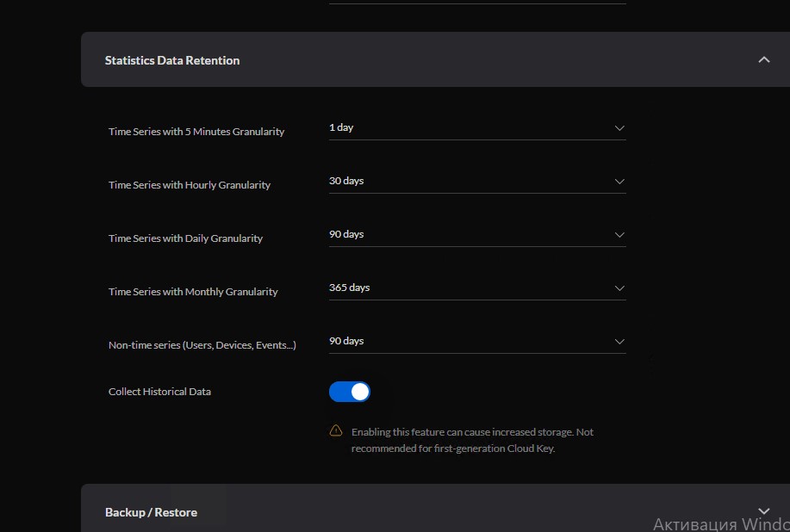Collapse the Statistics Data Retention section chevron
The height and width of the screenshot is (532, 790).
tap(764, 60)
